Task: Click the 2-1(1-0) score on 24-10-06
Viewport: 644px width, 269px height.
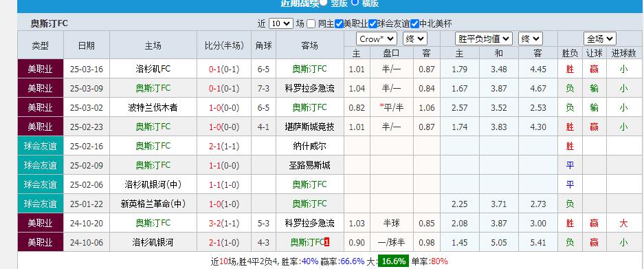Action: (x=224, y=243)
